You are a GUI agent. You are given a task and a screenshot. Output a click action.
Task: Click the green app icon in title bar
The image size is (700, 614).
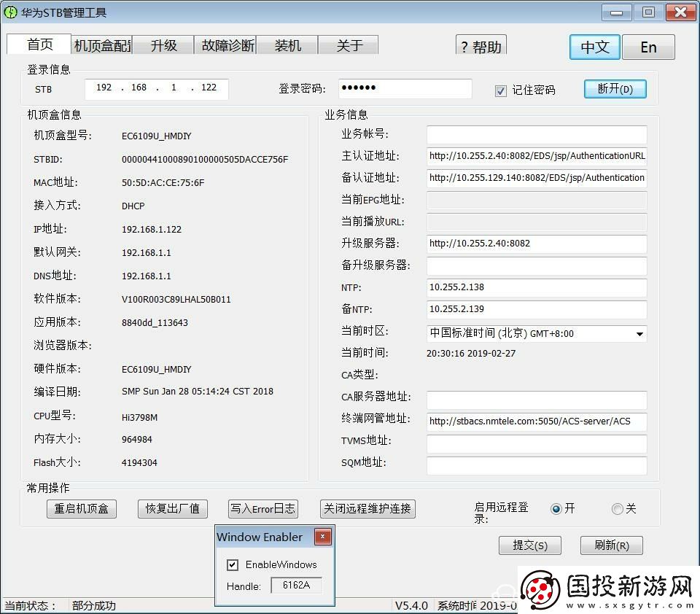point(10,12)
